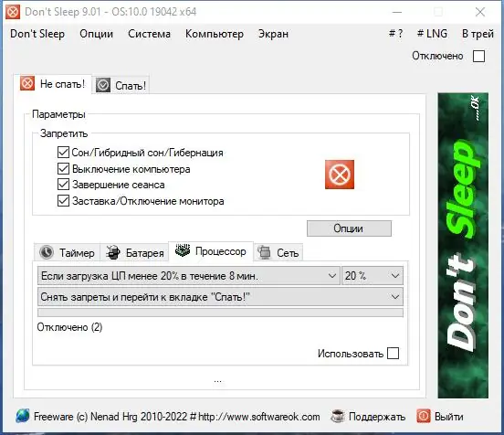504x435 pixels.
Task: Click the computer icon on the Сеть tab
Action: click(264, 252)
